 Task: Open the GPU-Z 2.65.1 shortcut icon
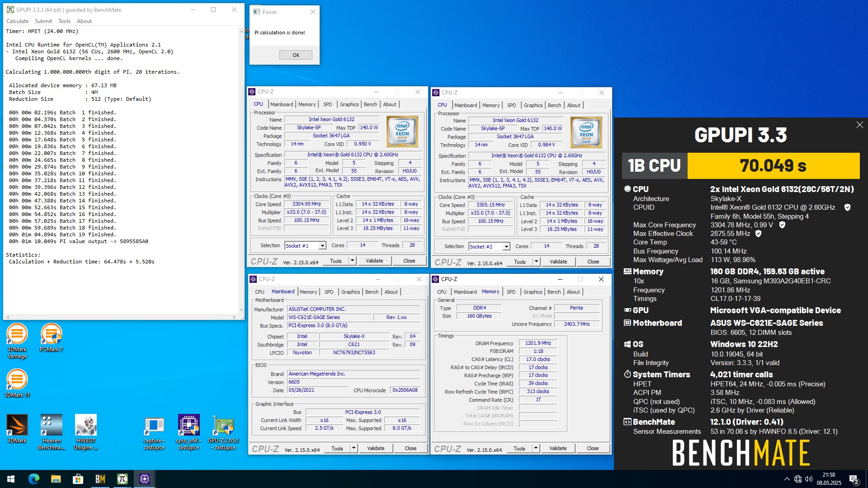[223, 433]
